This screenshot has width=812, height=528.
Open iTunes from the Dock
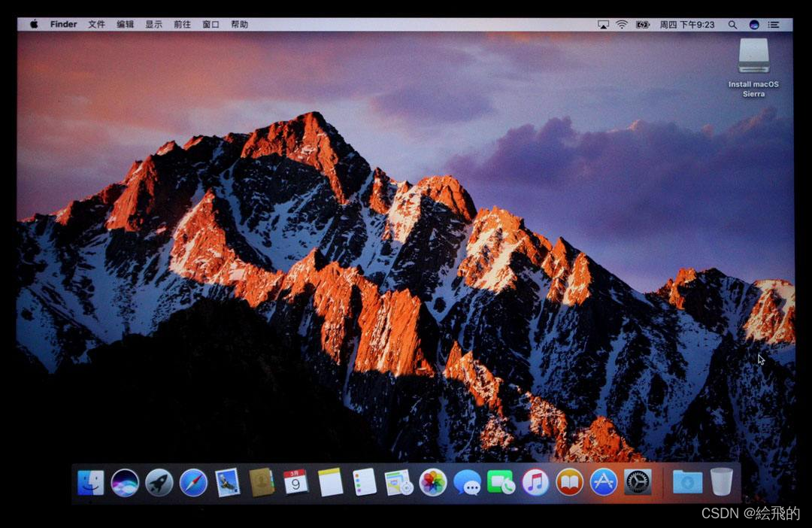[x=535, y=482]
